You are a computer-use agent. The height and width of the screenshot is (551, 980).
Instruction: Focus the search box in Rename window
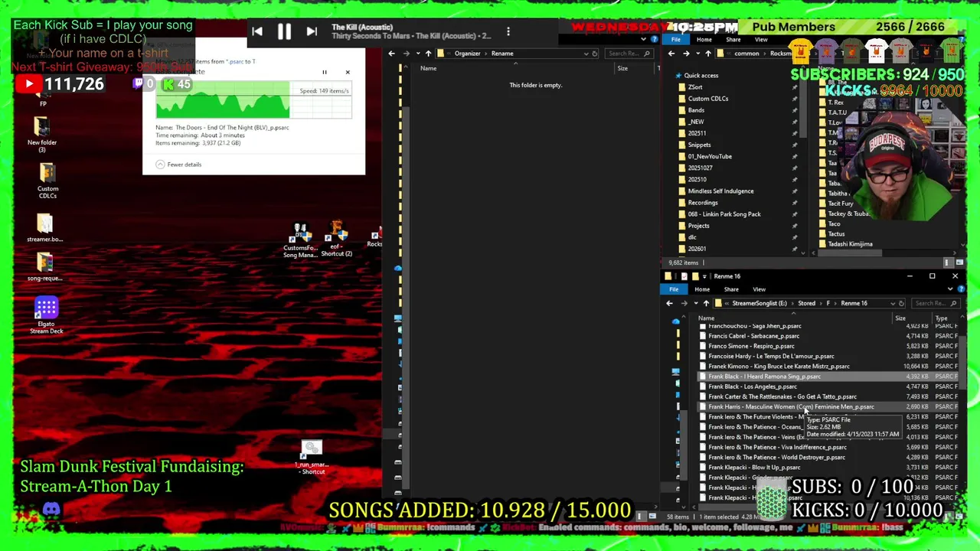pos(628,54)
